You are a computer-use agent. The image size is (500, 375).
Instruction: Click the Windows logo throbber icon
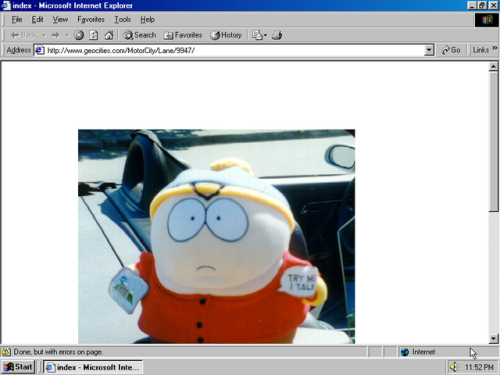(x=486, y=20)
